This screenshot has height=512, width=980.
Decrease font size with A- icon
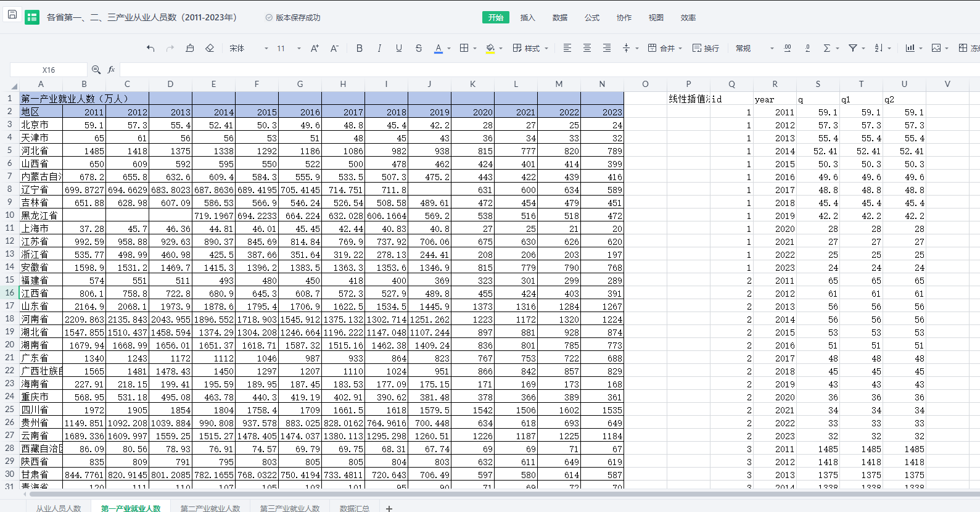(334, 48)
